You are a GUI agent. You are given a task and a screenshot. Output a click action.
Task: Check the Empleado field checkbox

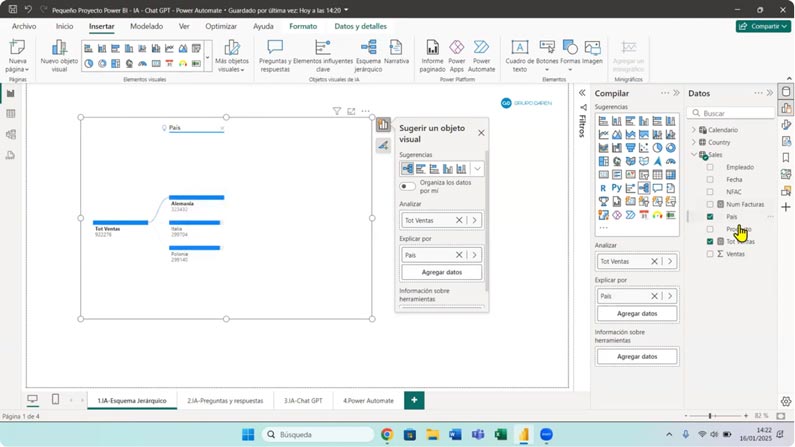point(710,167)
